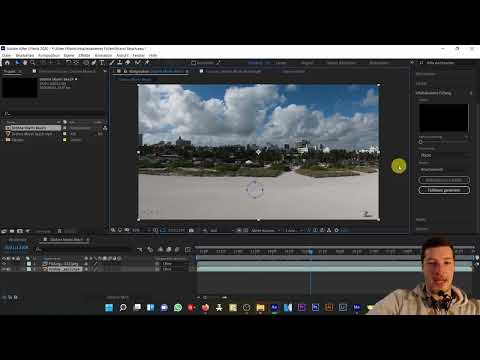The image size is (480, 360).
Task: Select the Roto Brush tool
Action: click(x=138, y=63)
